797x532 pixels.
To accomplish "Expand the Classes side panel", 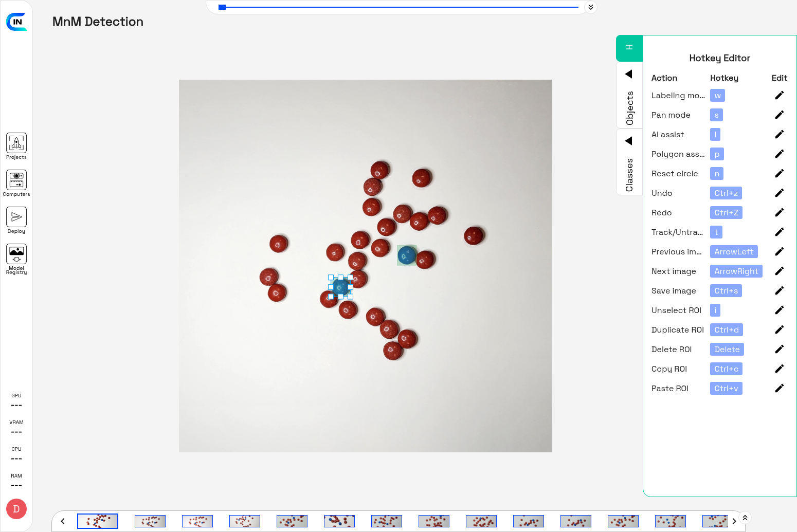I will point(629,162).
